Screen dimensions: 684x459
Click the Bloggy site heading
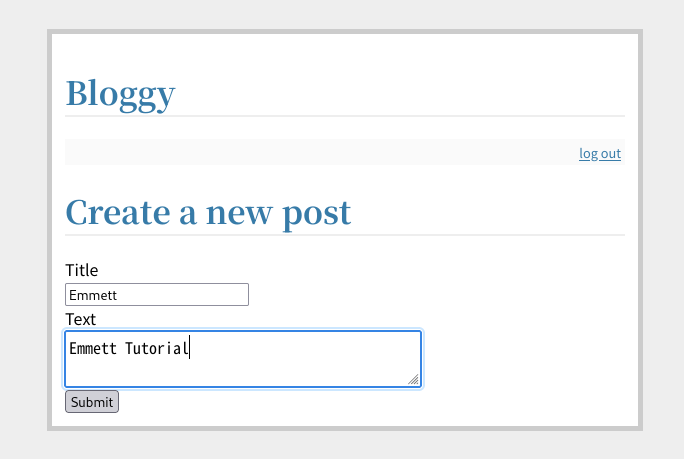[x=120, y=93]
